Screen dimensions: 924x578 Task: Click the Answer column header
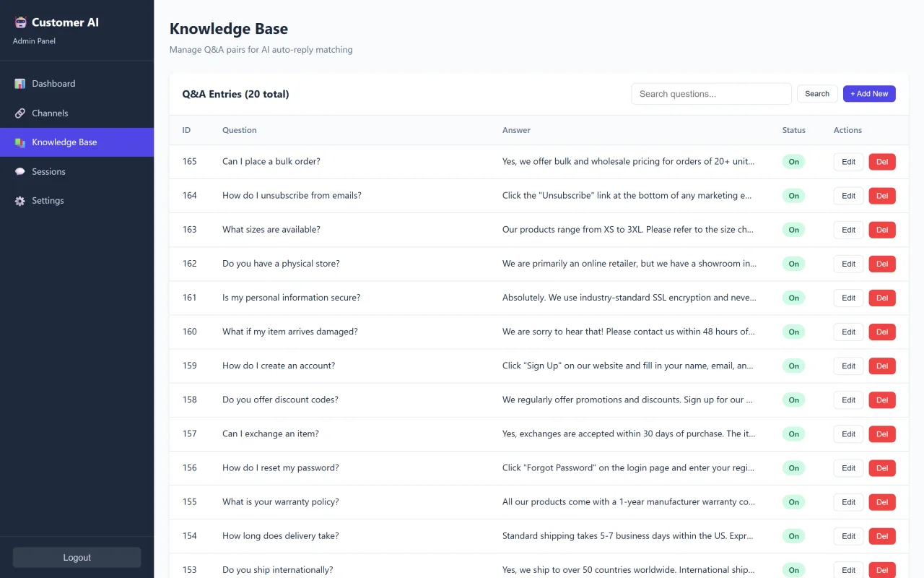tap(516, 130)
